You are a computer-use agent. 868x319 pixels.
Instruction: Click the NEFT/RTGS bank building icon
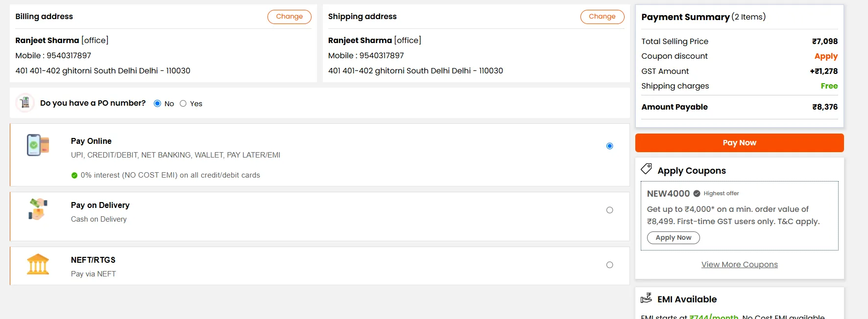point(38,264)
